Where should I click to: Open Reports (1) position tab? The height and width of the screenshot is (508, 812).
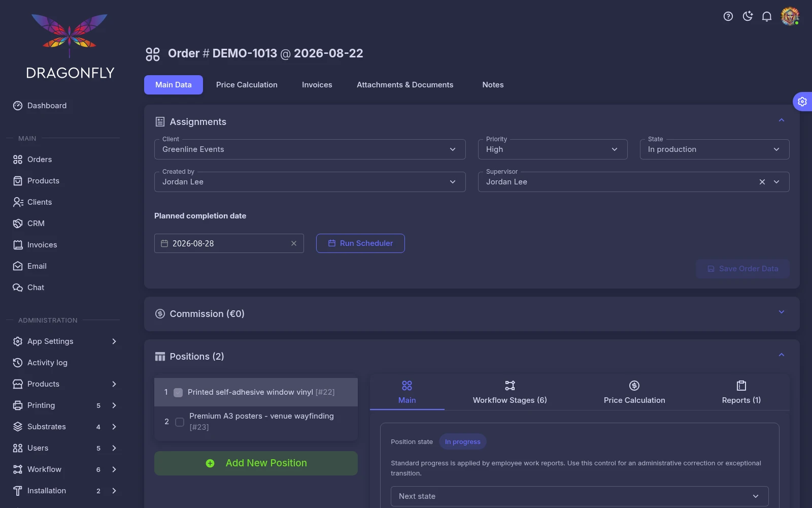[741, 392]
